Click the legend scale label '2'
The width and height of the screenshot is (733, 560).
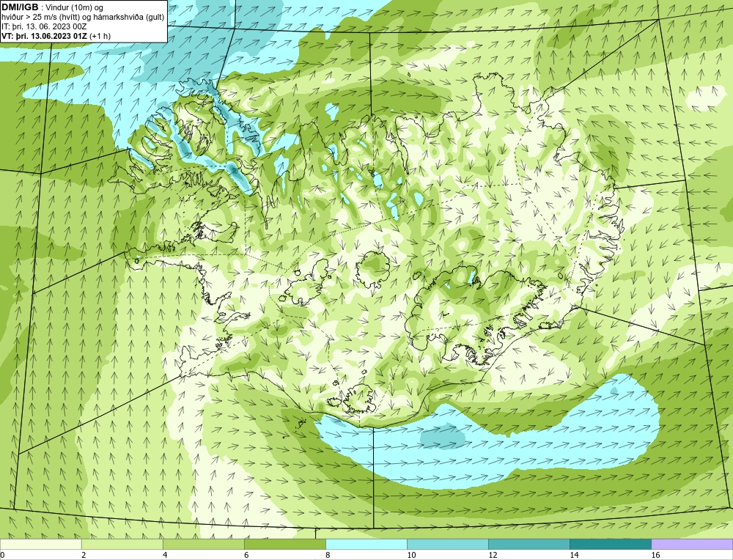84,555
